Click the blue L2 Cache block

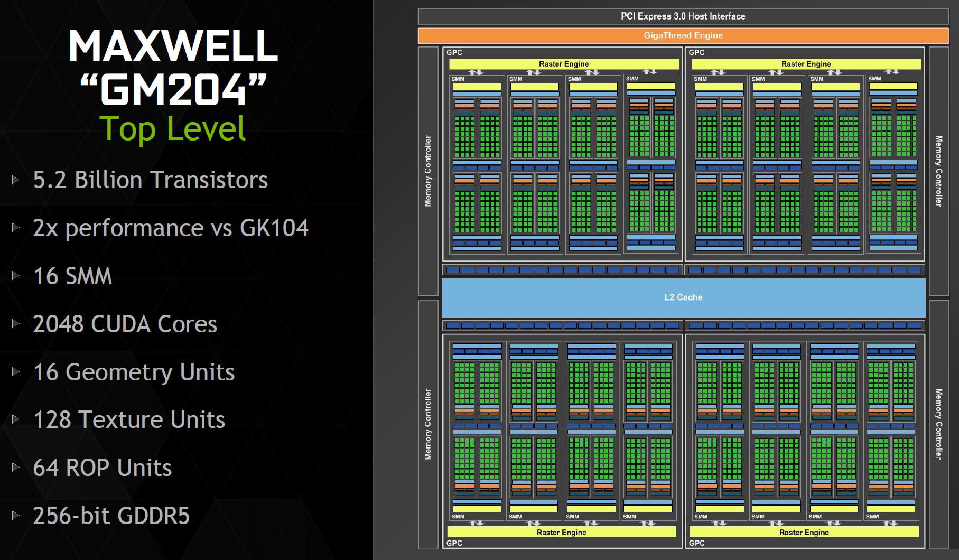(683, 297)
